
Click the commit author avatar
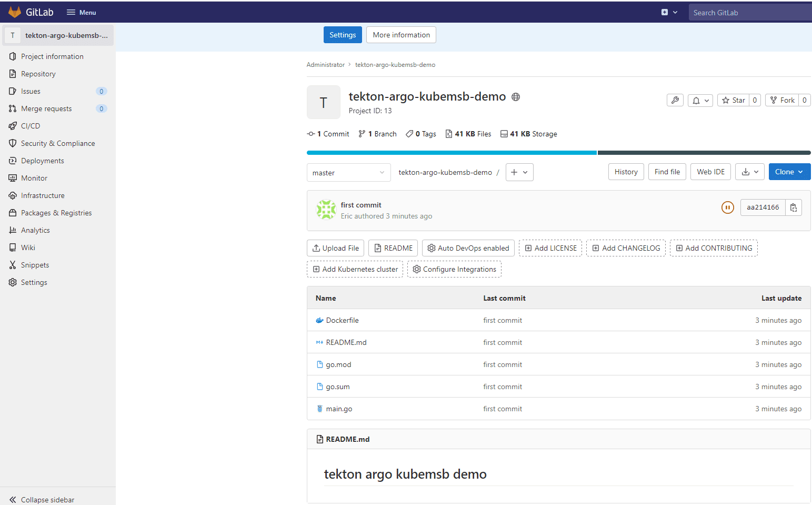(x=326, y=210)
